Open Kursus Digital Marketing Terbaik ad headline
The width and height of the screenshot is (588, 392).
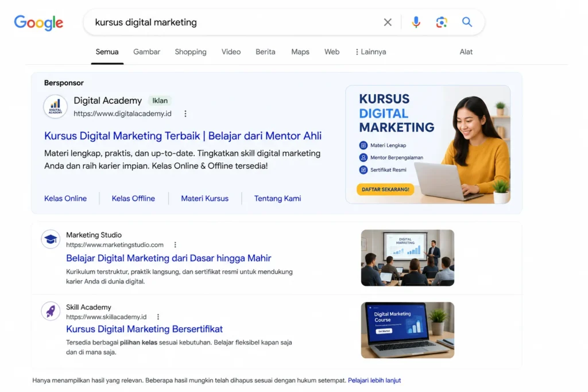(x=183, y=135)
